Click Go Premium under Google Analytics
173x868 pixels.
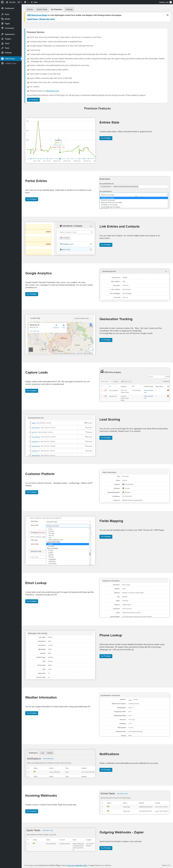(x=32, y=294)
